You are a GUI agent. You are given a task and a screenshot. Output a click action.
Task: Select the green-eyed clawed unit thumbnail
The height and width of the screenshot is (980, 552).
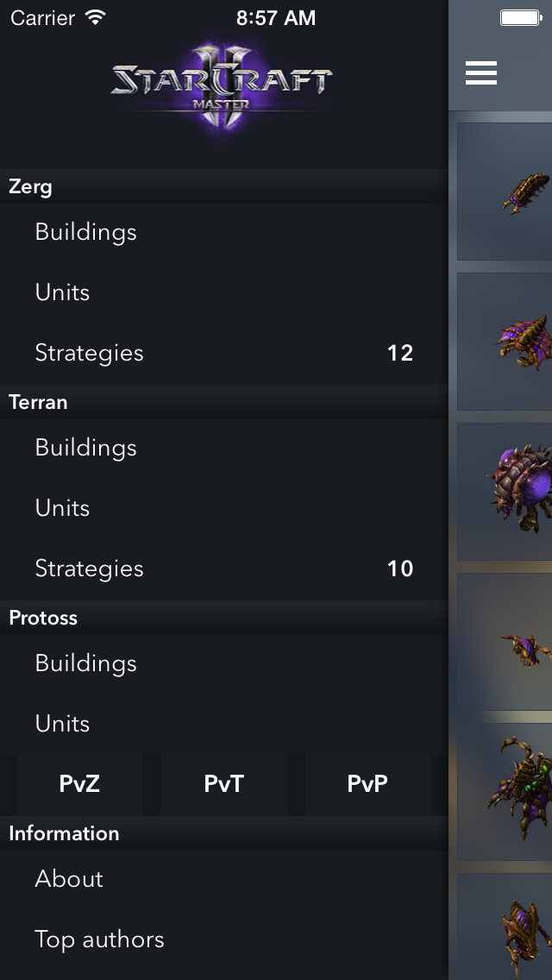506,792
